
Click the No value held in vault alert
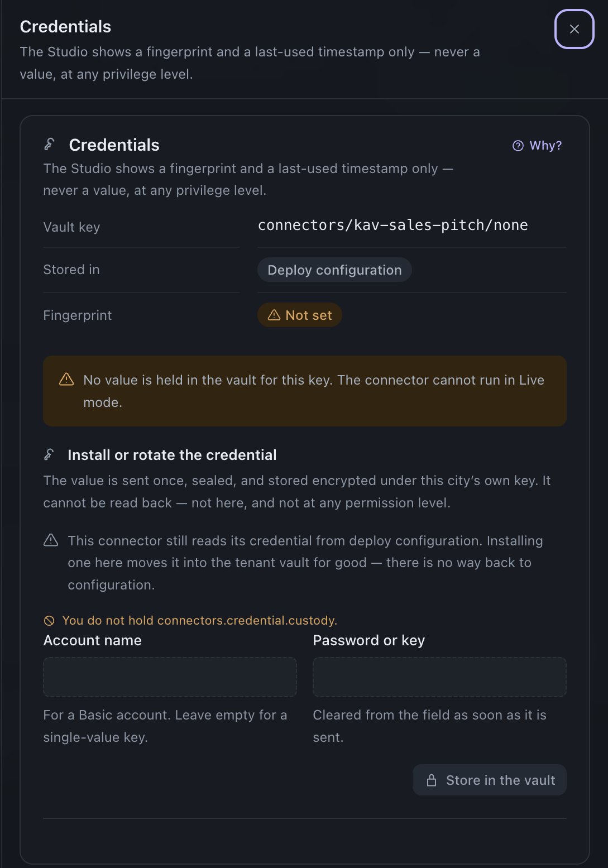305,391
